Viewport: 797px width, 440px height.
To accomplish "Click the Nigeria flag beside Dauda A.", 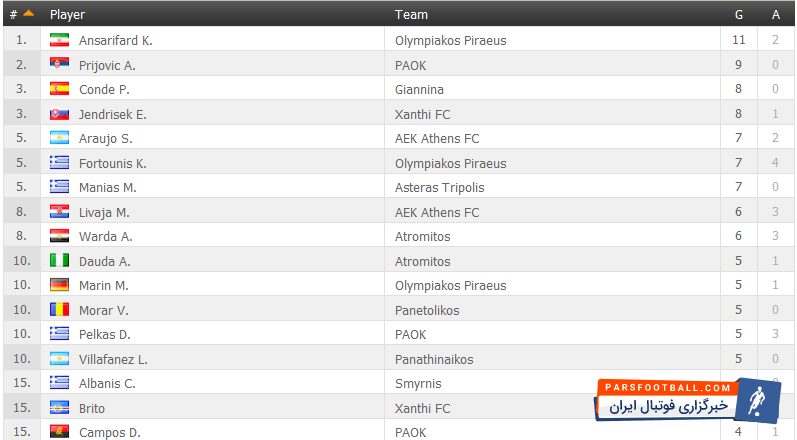I will pyautogui.click(x=60, y=261).
